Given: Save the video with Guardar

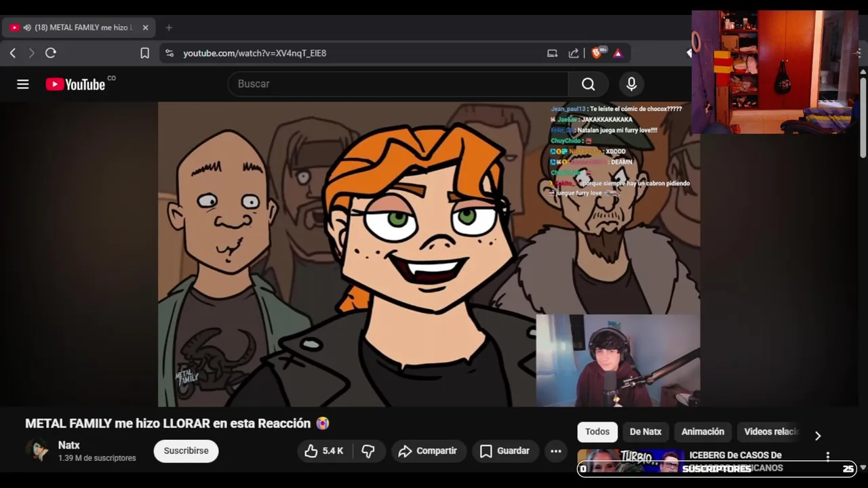Looking at the screenshot, I should point(505,451).
